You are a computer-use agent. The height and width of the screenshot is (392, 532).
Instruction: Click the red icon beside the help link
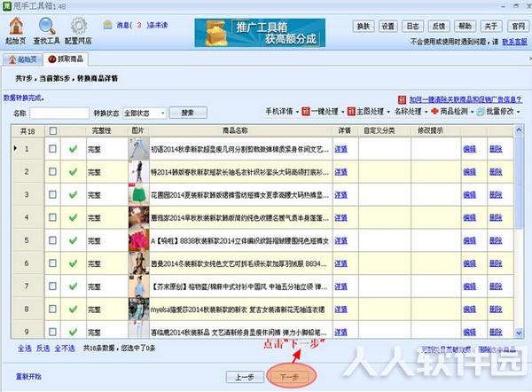click(402, 99)
